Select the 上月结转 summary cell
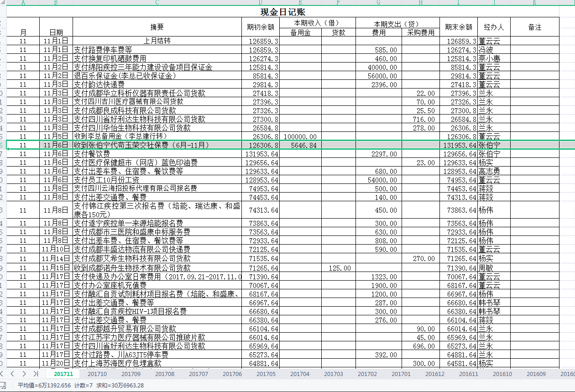Image resolution: width=575 pixels, height=392 pixels. point(157,41)
